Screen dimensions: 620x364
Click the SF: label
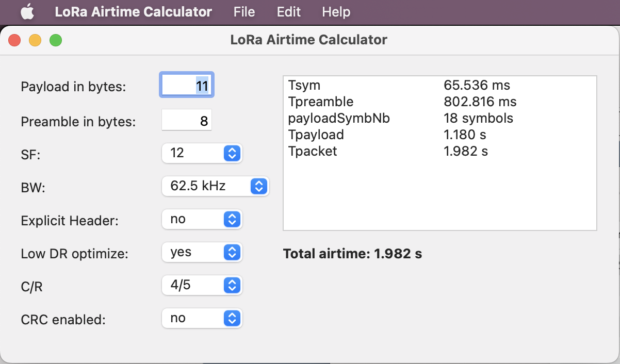pyautogui.click(x=30, y=155)
